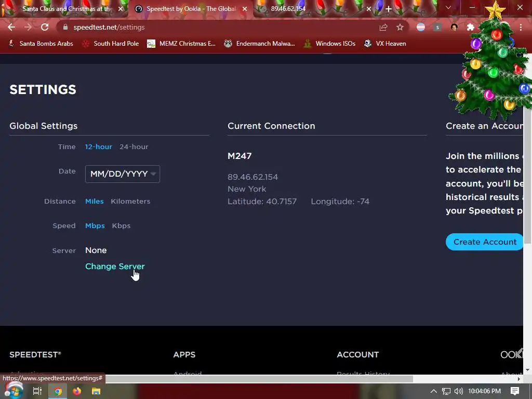Click the Global Settings heading
Screen dimensions: 532x399
(x=44, y=126)
